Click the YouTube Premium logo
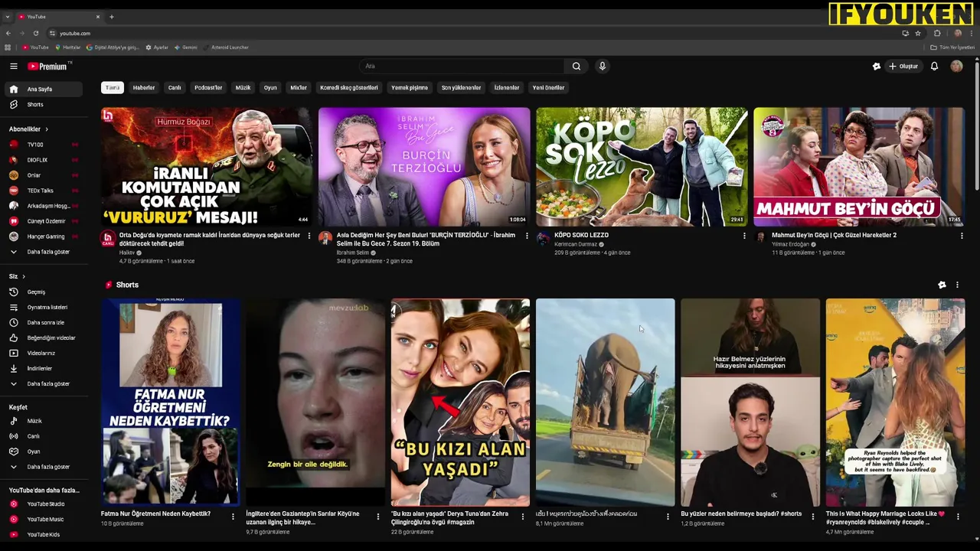Screen dimensions: 980x551 [47, 67]
